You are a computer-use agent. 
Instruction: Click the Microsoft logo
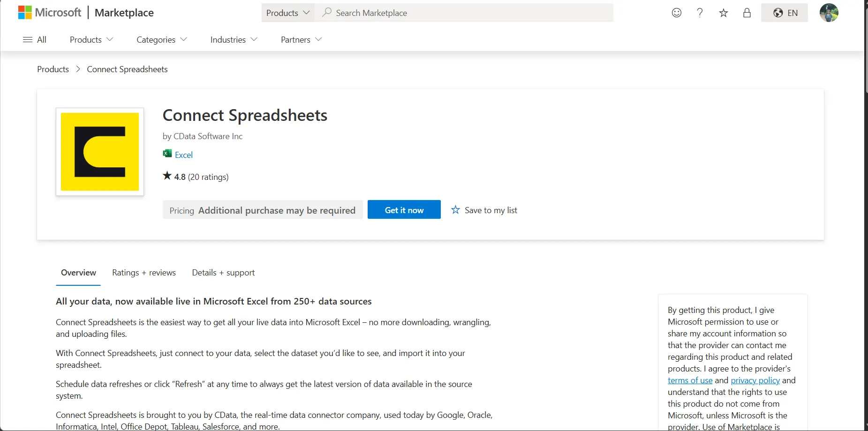(x=49, y=13)
